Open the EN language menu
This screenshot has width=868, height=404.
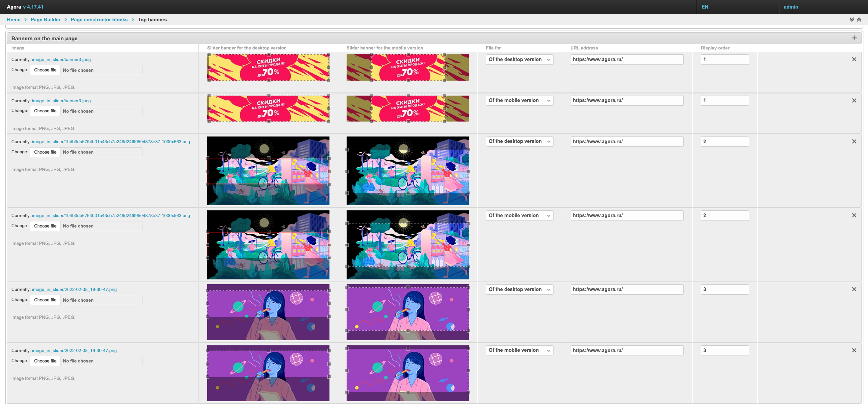click(704, 7)
